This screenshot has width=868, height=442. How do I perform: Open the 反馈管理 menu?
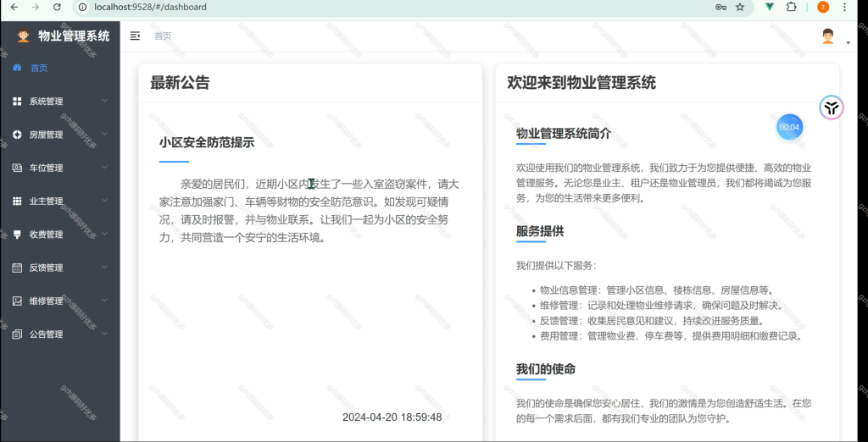coord(60,268)
